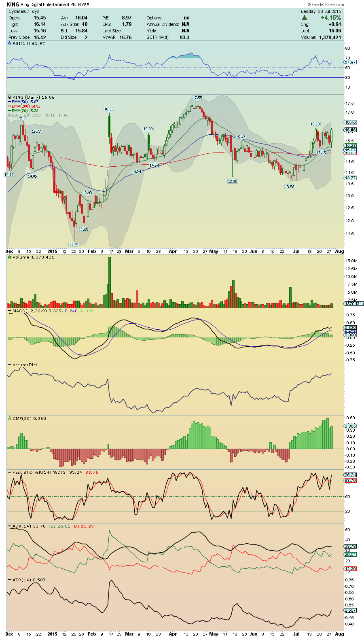This screenshot has width=364, height=638.
Task: Click the EMA(20) 15.28 legend text
Action: pyautogui.click(x=25, y=111)
